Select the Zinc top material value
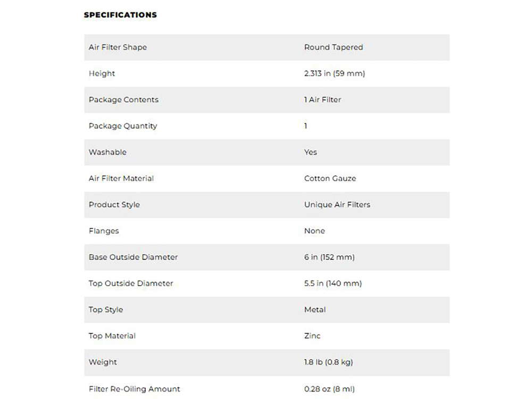This screenshot has width=532, height=399. [x=312, y=336]
